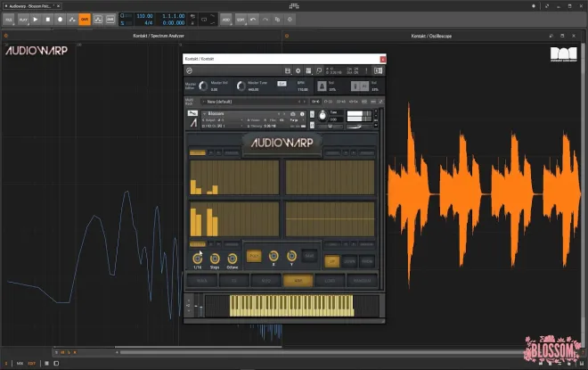Click the reference tone tuning fork icon
Image resolution: width=588 pixels, height=370 pixels.
355,86
